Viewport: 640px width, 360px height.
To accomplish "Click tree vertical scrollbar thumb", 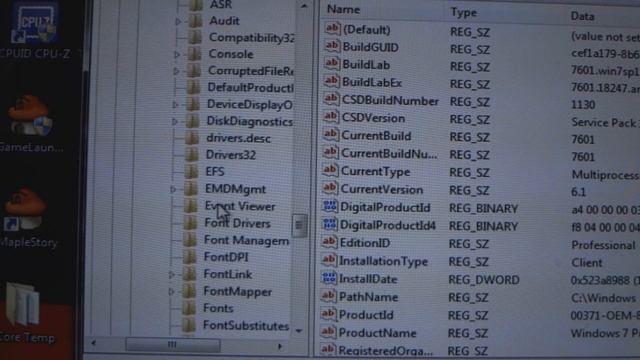I will tap(299, 225).
